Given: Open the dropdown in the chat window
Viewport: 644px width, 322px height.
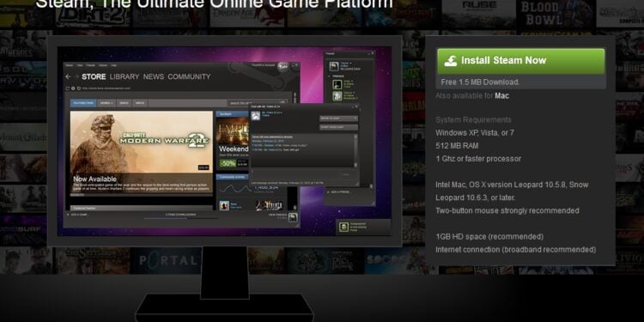Looking at the screenshot, I should tap(339, 118).
